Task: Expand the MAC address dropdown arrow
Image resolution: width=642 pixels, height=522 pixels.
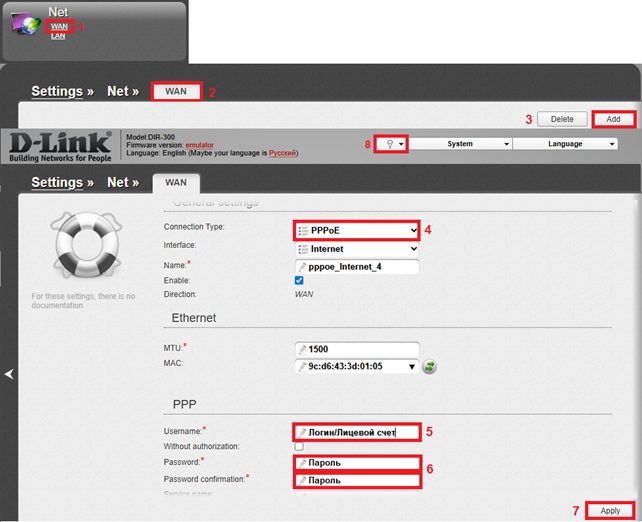Action: (x=412, y=367)
